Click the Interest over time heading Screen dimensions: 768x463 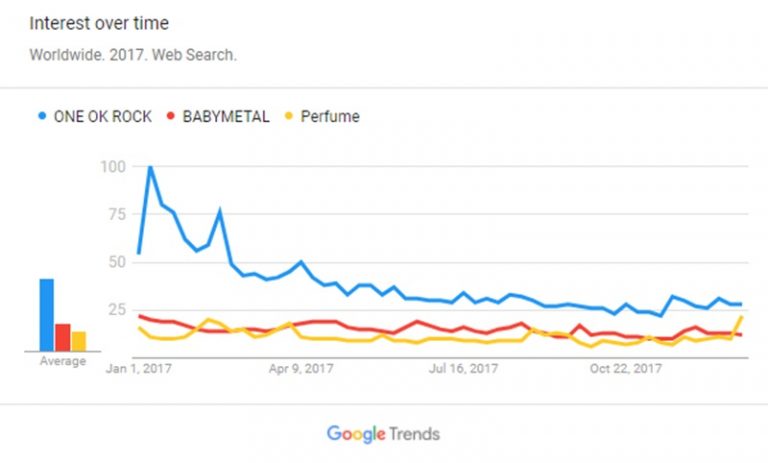[x=99, y=23]
